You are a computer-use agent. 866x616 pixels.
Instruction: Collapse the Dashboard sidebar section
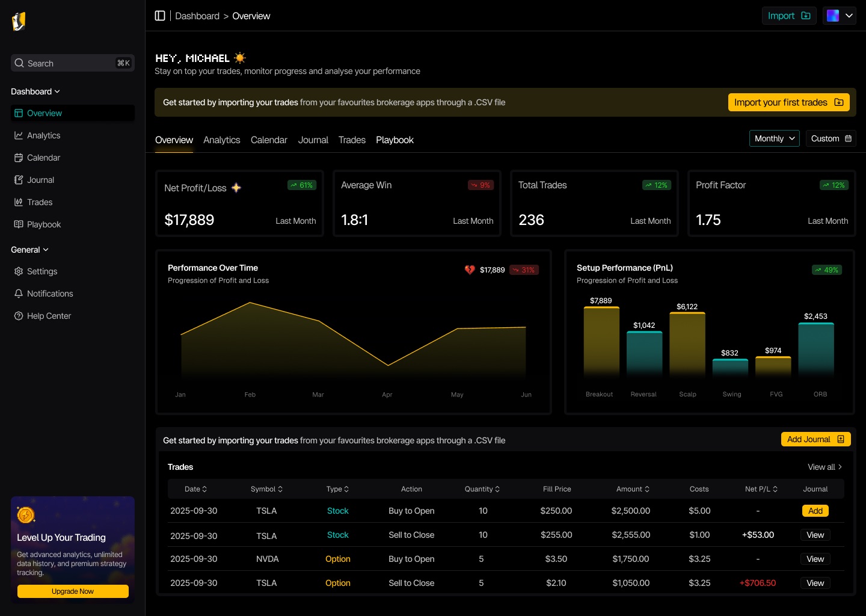pyautogui.click(x=35, y=91)
